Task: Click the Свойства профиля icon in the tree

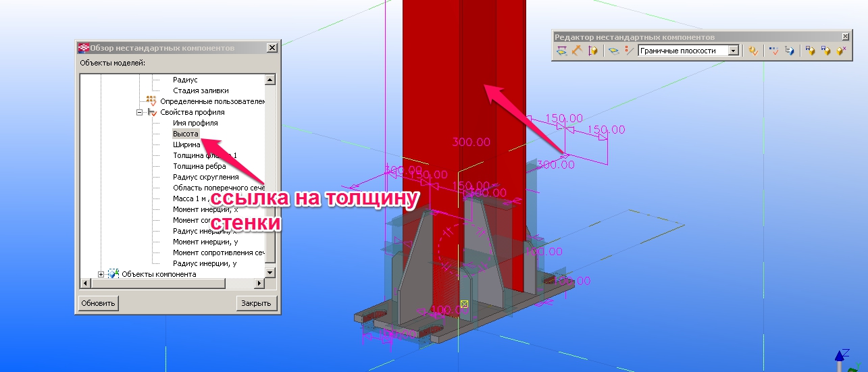Action: click(152, 112)
